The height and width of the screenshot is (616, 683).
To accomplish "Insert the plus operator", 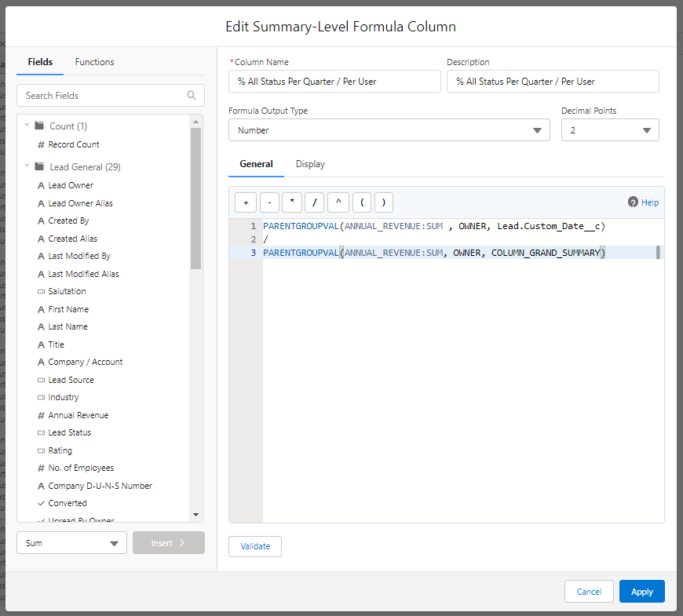I will tap(246, 202).
